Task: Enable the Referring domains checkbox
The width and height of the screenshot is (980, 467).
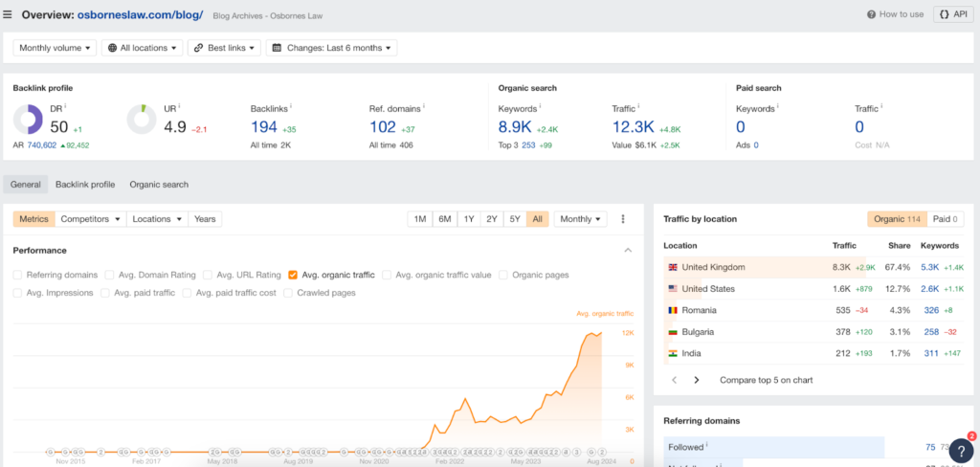Action: click(19, 275)
